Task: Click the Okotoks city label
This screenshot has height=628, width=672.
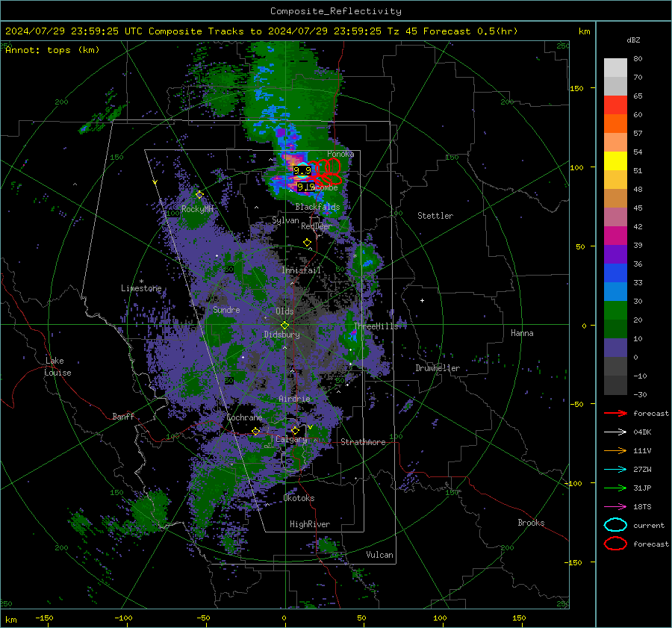Action: click(x=299, y=498)
